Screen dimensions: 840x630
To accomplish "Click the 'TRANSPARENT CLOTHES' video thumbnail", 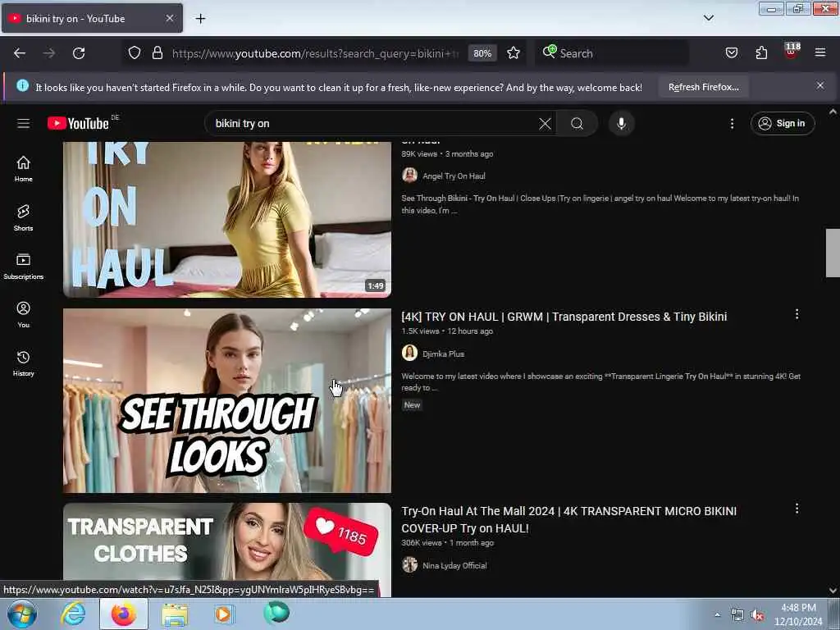I will click(227, 542).
